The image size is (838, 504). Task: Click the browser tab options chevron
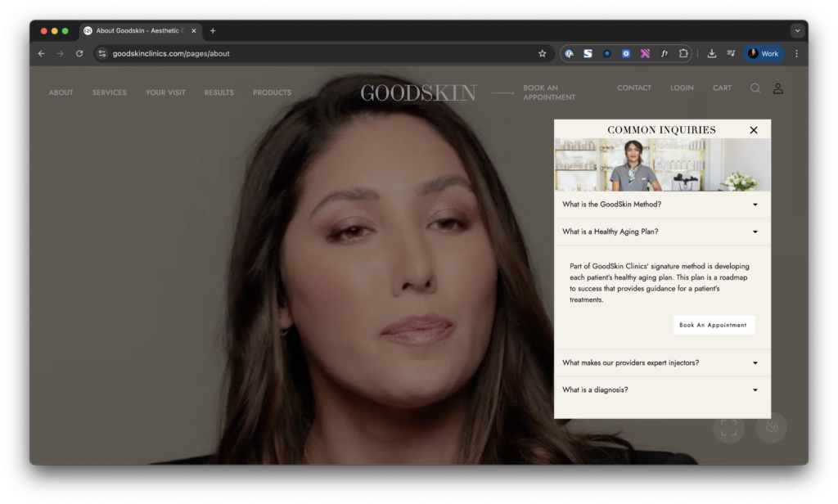click(797, 30)
